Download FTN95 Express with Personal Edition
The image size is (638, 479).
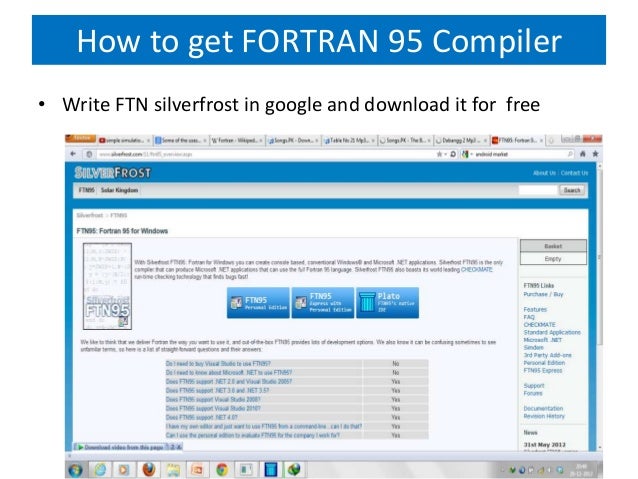click(x=323, y=303)
